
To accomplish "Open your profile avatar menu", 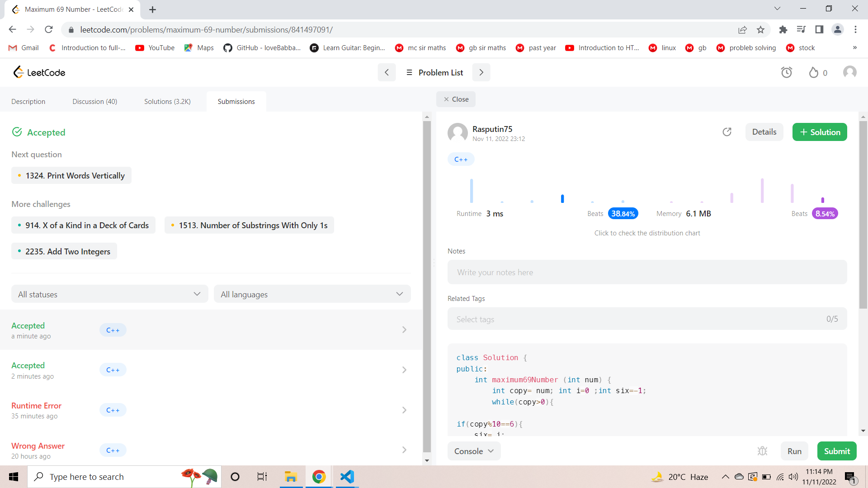I will coord(849,72).
